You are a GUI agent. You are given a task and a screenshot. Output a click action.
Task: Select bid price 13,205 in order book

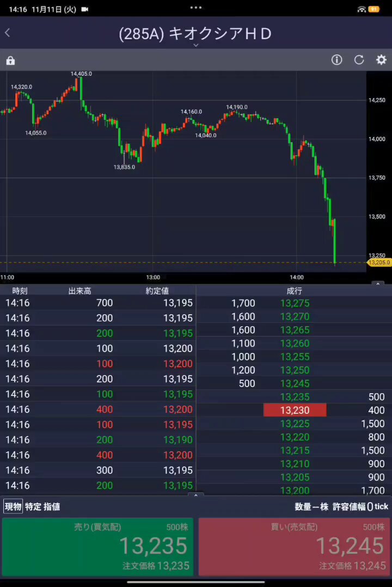point(295,478)
